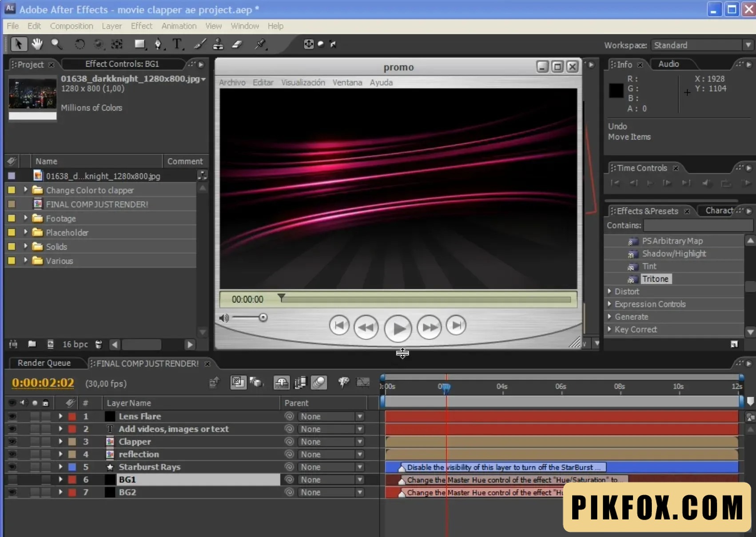Click the 16 bpc color depth setting
756x537 pixels.
point(75,344)
